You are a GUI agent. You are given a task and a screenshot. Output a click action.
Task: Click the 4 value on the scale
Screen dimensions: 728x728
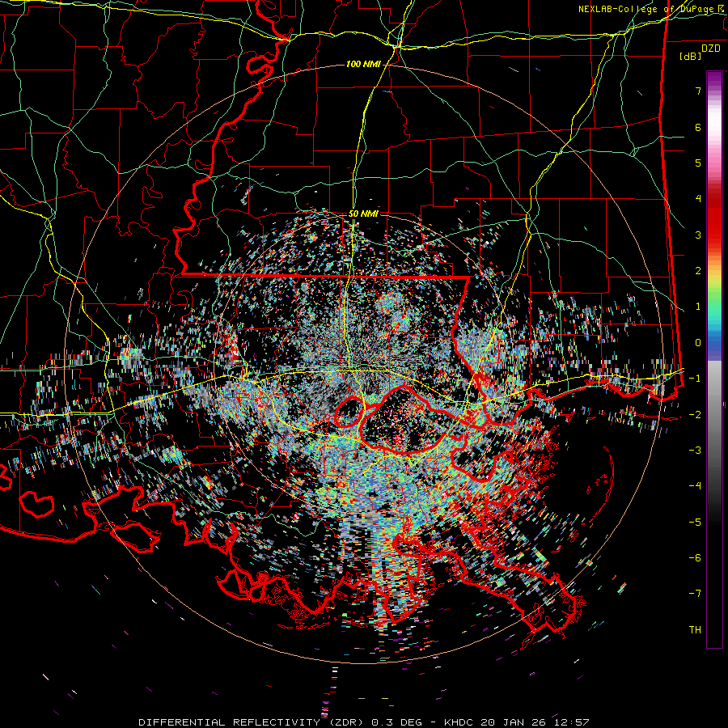point(698,199)
